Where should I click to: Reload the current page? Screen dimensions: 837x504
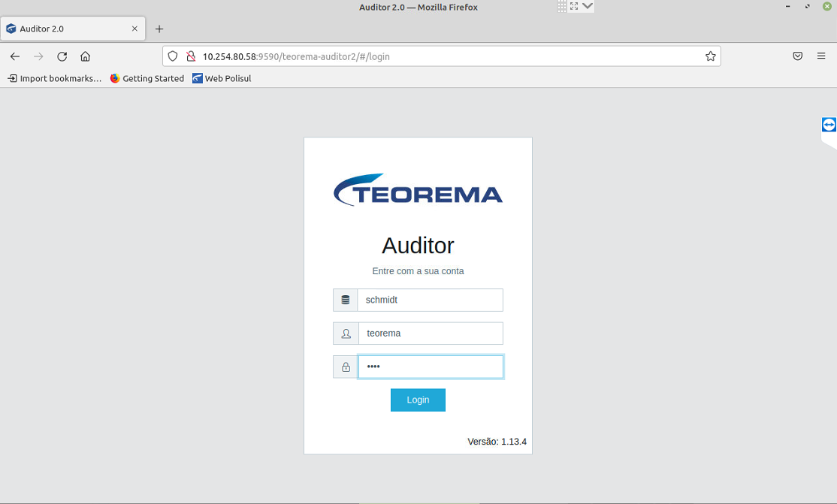pos(62,56)
